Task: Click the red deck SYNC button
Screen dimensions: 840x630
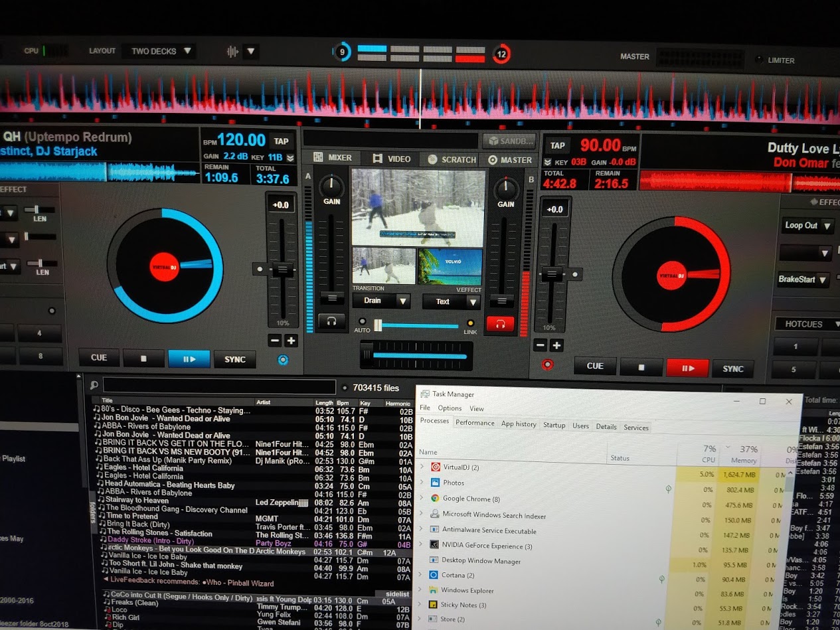Action: coord(733,369)
